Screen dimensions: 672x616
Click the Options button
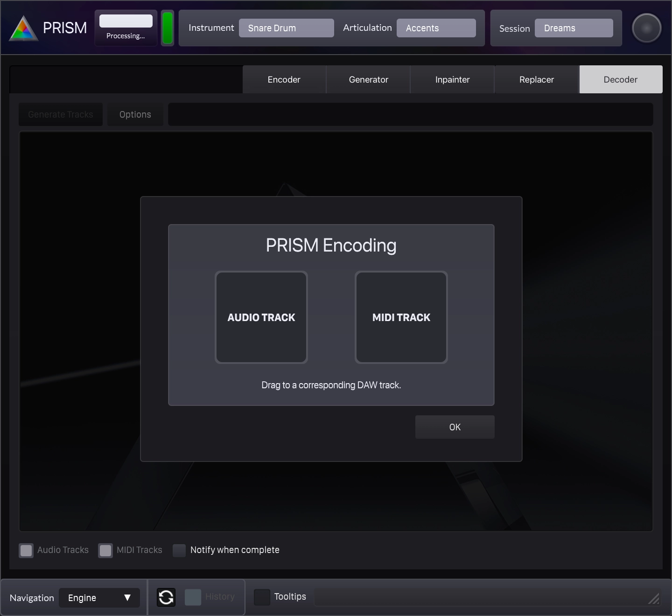(x=135, y=115)
